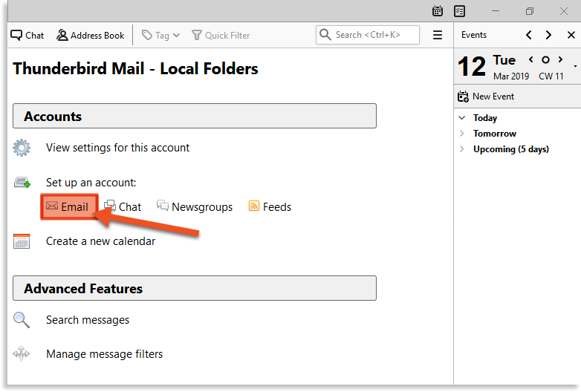Open the hamburger application menu
The height and width of the screenshot is (392, 581).
[438, 35]
